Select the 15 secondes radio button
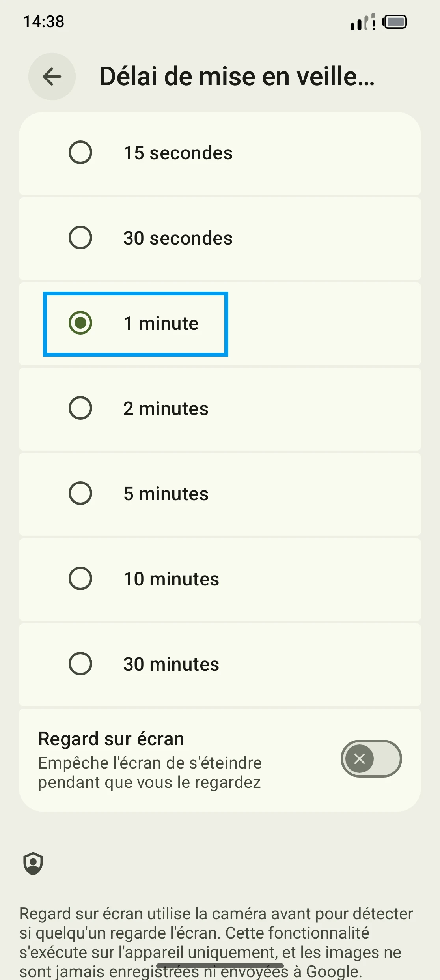The width and height of the screenshot is (440, 980). pyautogui.click(x=80, y=152)
